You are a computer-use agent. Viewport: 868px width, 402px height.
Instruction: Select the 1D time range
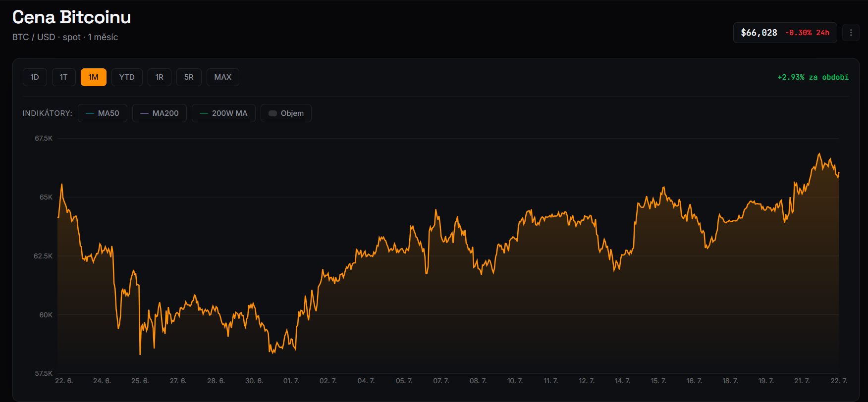click(x=35, y=77)
